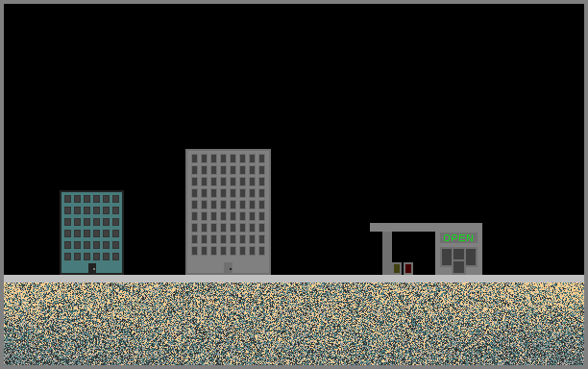588x369 pixels.
Task: Click the teal building's bottom-right window
Action: coord(116,257)
